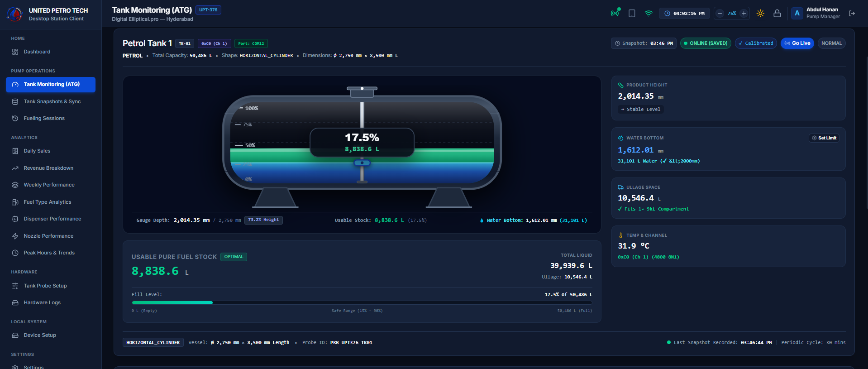Click the NORMAL mode badge
Image resolution: width=868 pixels, height=369 pixels.
(831, 43)
